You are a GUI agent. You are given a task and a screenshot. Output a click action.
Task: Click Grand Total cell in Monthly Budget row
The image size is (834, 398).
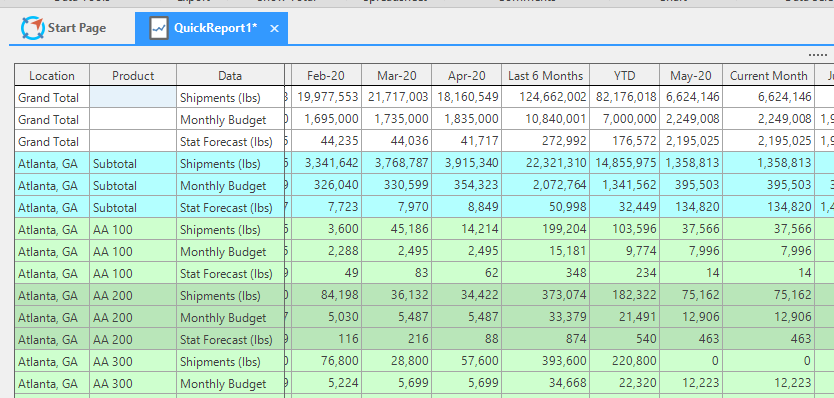click(52, 119)
